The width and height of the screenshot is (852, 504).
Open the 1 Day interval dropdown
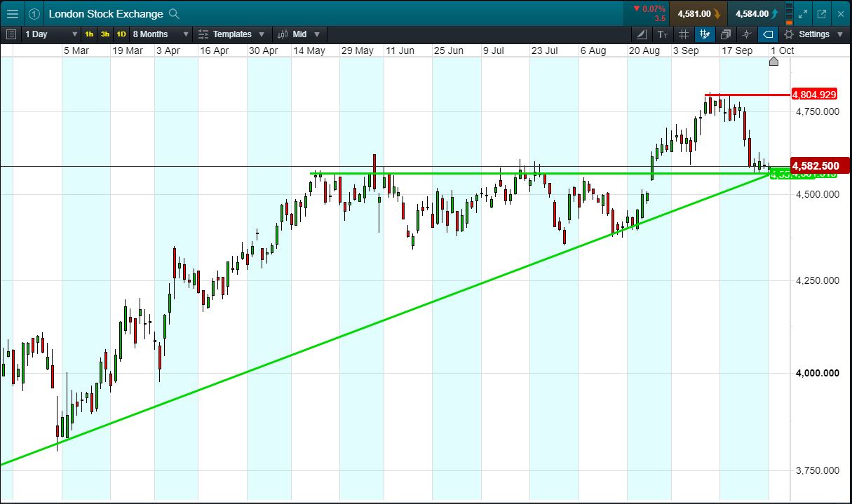pos(51,34)
